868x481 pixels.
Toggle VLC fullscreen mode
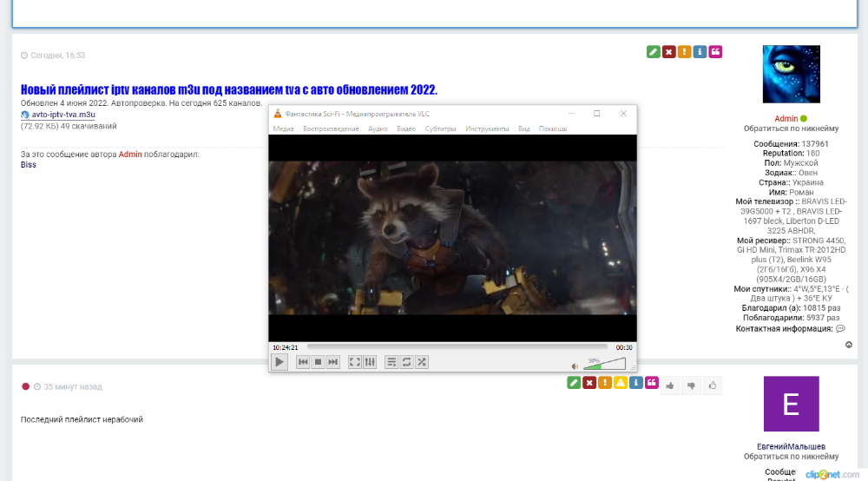pyautogui.click(x=355, y=362)
